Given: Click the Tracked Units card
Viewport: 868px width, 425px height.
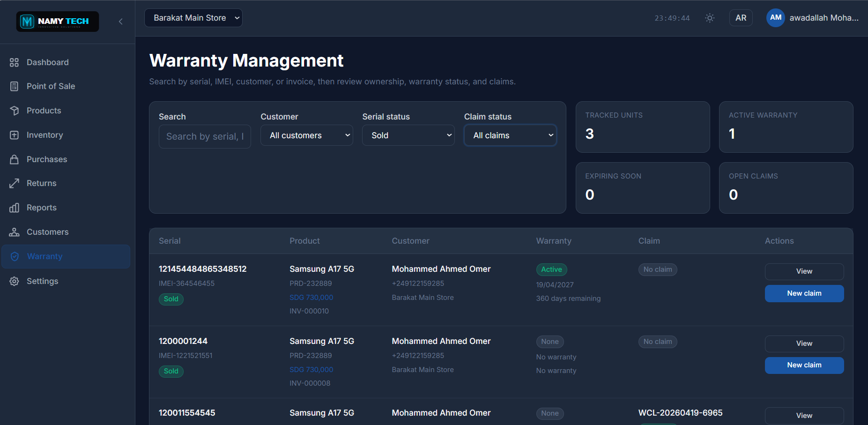Looking at the screenshot, I should pos(643,127).
